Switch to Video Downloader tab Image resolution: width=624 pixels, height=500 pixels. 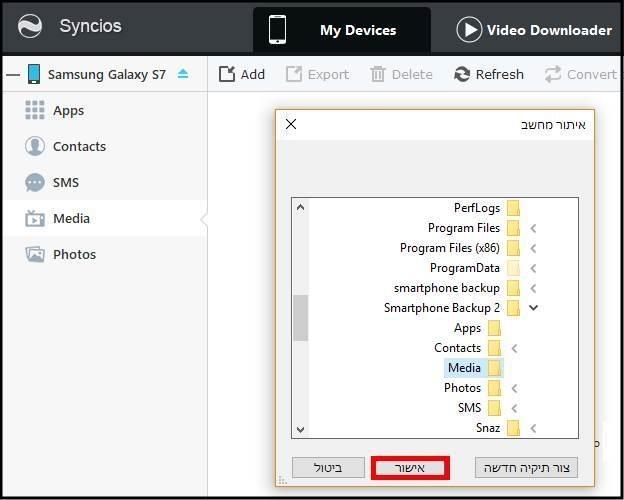[534, 30]
